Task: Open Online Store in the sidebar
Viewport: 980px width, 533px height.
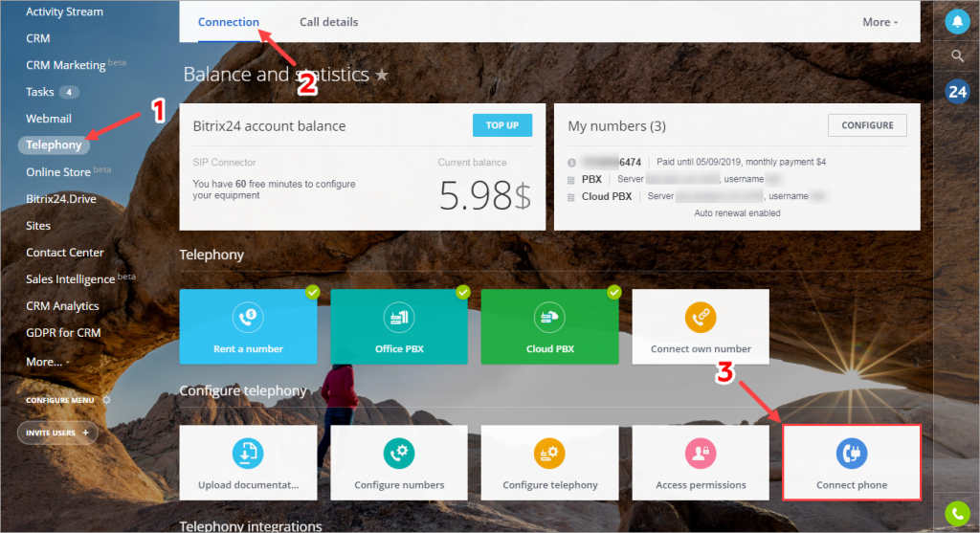Action: pos(58,172)
